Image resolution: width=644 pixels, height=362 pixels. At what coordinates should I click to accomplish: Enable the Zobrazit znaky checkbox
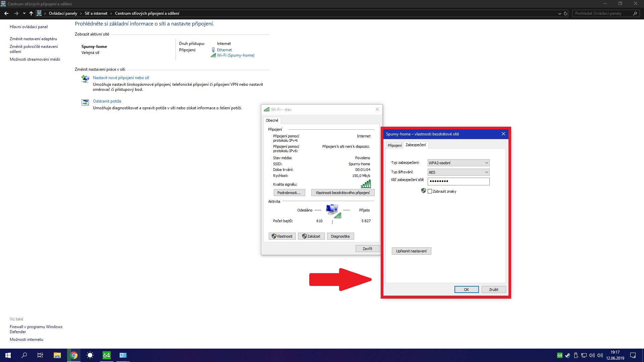(430, 191)
